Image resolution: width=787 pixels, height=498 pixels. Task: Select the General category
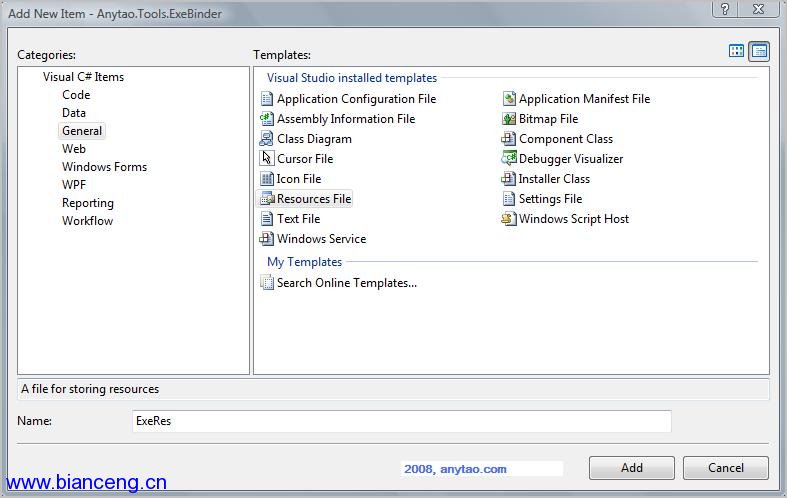point(82,131)
